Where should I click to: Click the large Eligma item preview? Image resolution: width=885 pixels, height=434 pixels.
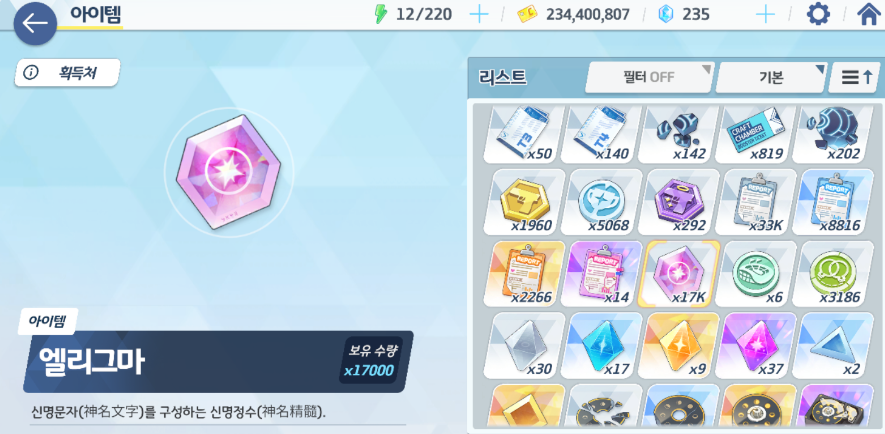tap(228, 170)
